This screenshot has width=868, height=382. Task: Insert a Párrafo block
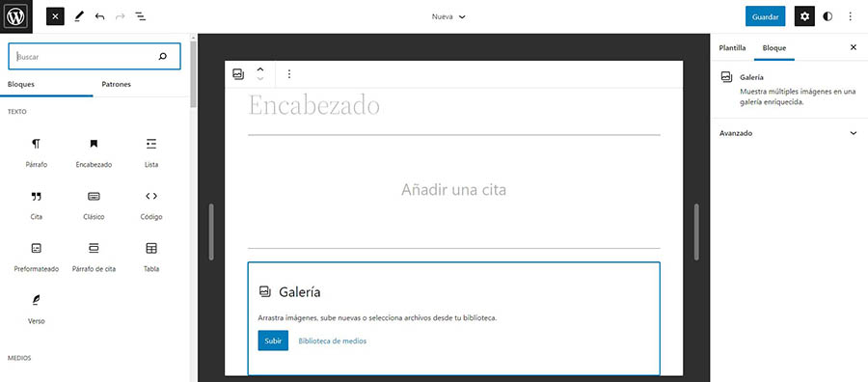click(36, 153)
